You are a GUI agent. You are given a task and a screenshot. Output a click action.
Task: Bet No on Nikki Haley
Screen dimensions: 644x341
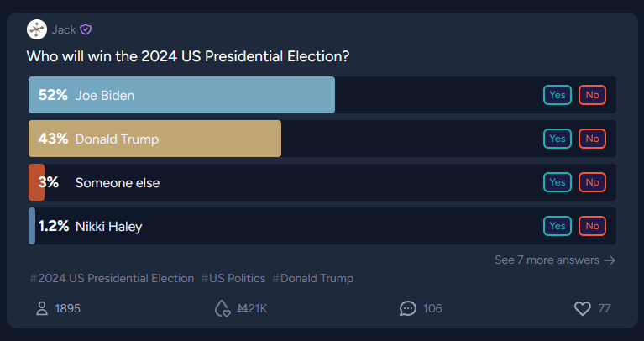tap(592, 226)
